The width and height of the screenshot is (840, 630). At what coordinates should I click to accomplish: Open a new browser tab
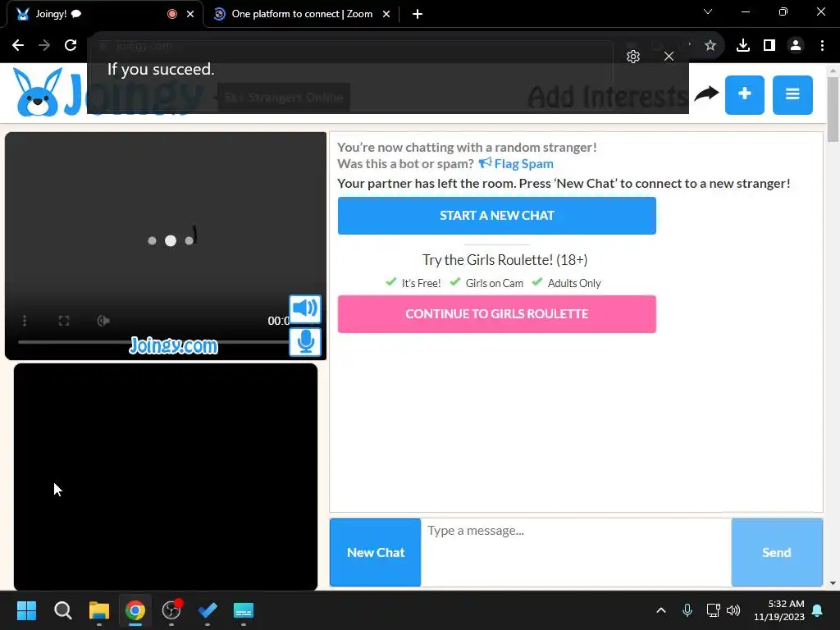[x=418, y=14]
